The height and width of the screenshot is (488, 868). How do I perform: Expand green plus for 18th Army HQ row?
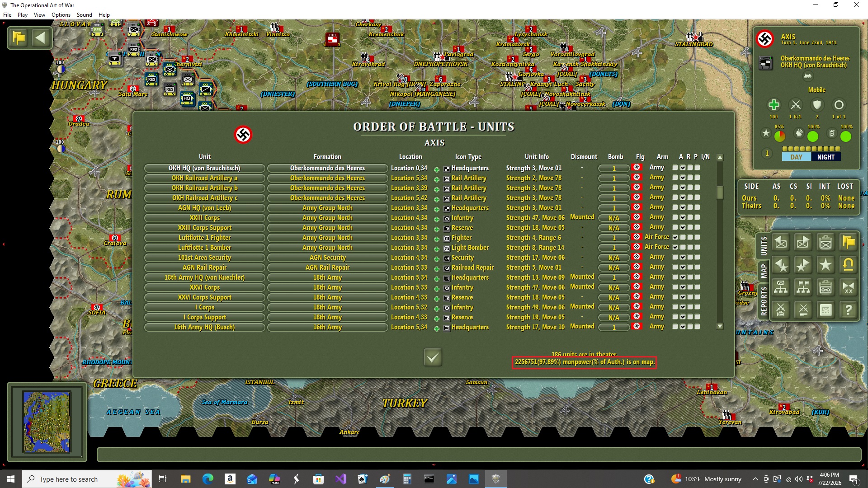437,279
